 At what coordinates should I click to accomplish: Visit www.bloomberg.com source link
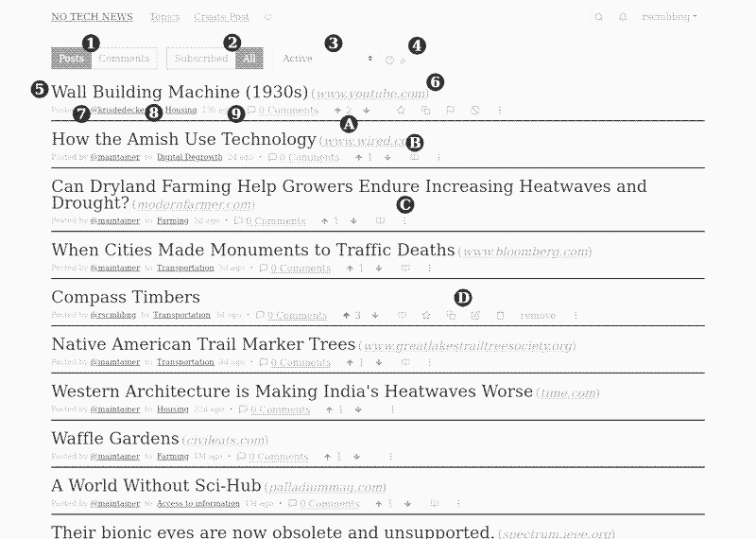click(x=524, y=252)
